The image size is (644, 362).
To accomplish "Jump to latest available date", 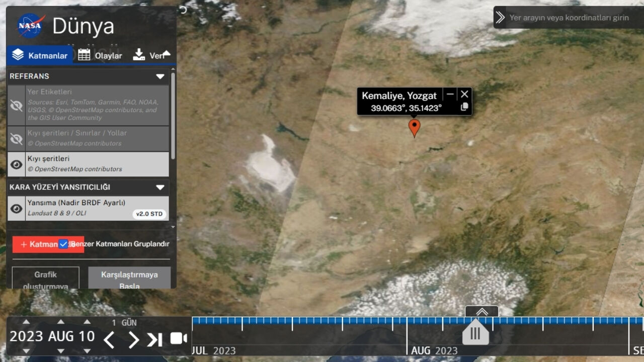I will coord(154,340).
